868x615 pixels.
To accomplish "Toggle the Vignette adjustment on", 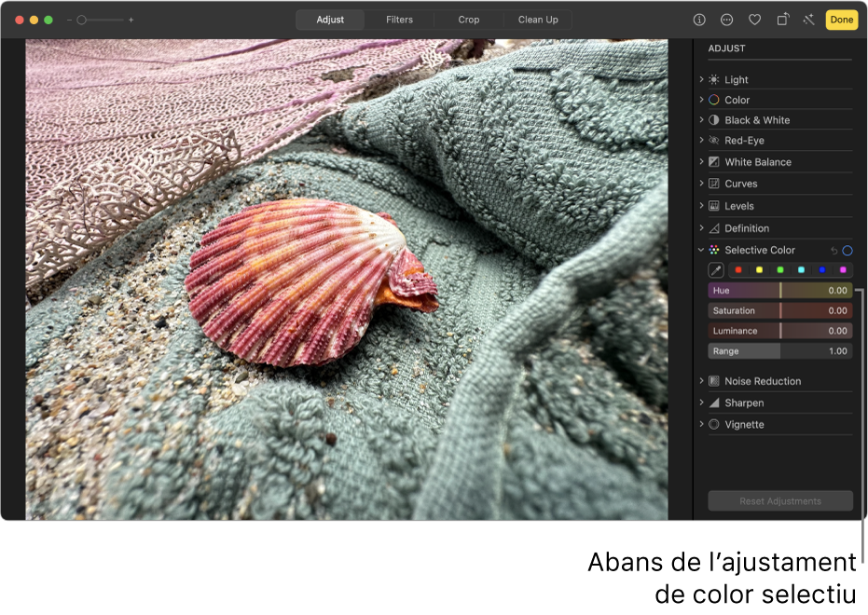I will 712,424.
